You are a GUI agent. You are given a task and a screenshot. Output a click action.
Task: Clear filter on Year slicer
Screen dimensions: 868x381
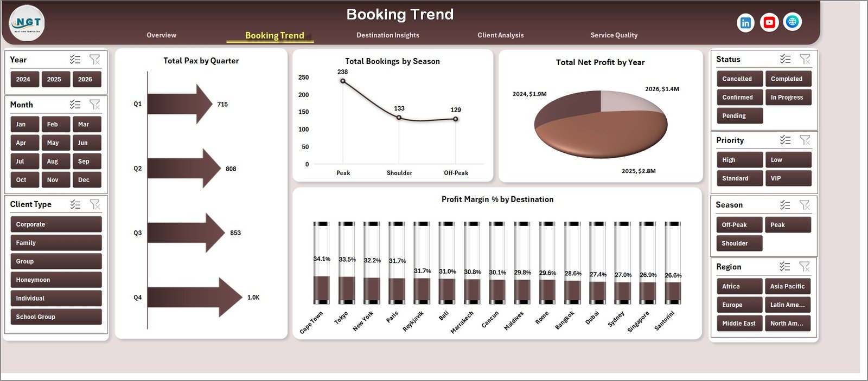pyautogui.click(x=95, y=60)
